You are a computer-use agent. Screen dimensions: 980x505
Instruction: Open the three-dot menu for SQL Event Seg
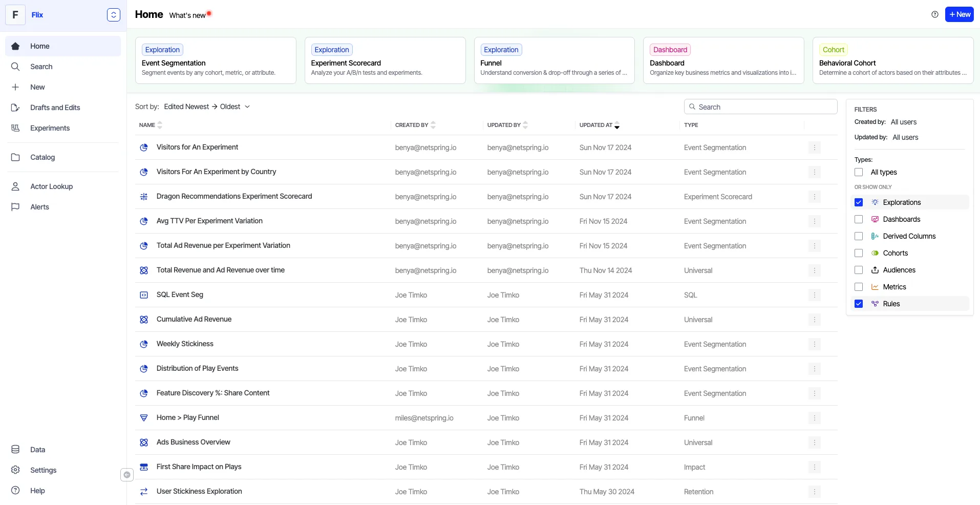point(814,295)
